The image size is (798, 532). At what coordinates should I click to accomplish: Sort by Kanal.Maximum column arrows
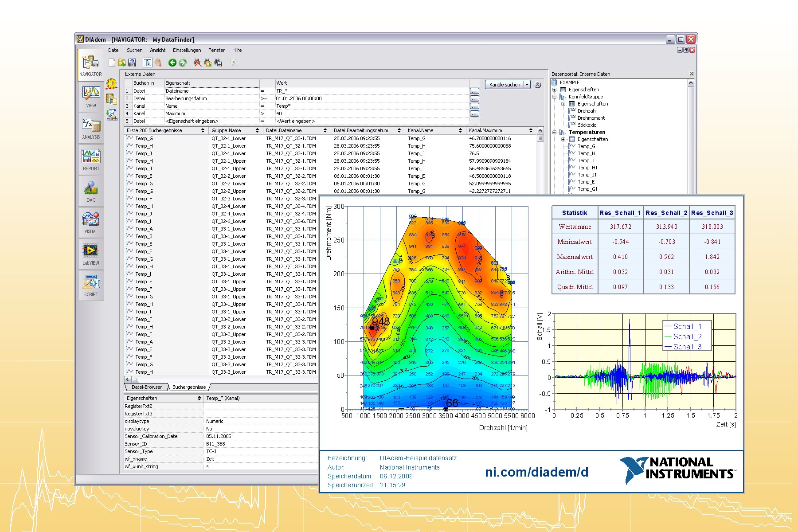(x=531, y=130)
